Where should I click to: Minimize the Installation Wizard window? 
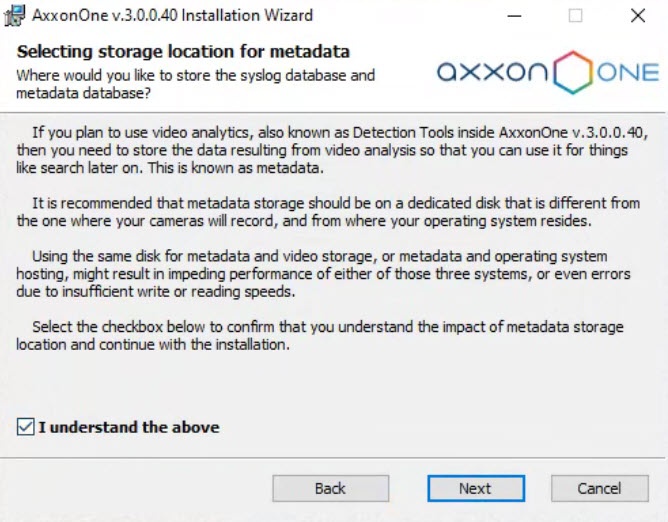click(x=513, y=16)
